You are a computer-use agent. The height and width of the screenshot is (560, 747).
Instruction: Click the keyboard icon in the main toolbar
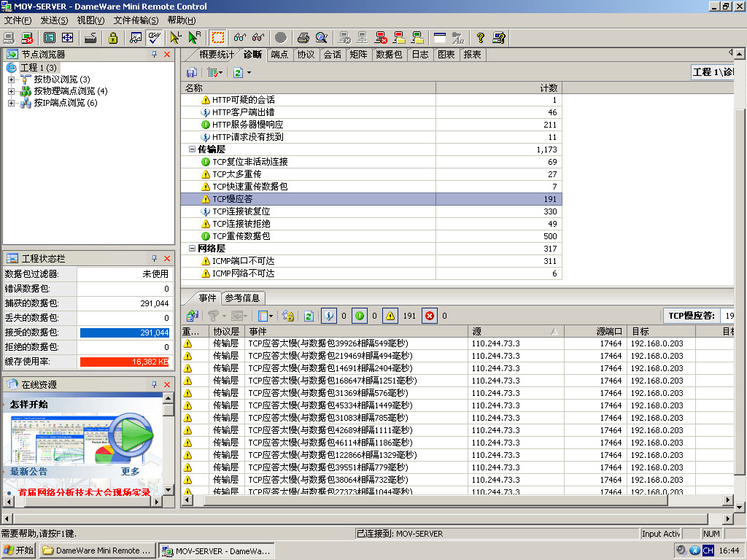(x=90, y=37)
